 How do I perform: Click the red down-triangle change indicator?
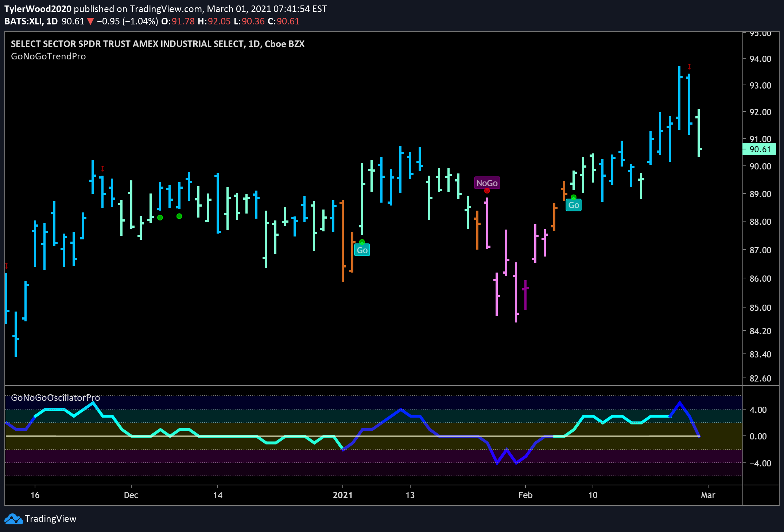click(90, 21)
